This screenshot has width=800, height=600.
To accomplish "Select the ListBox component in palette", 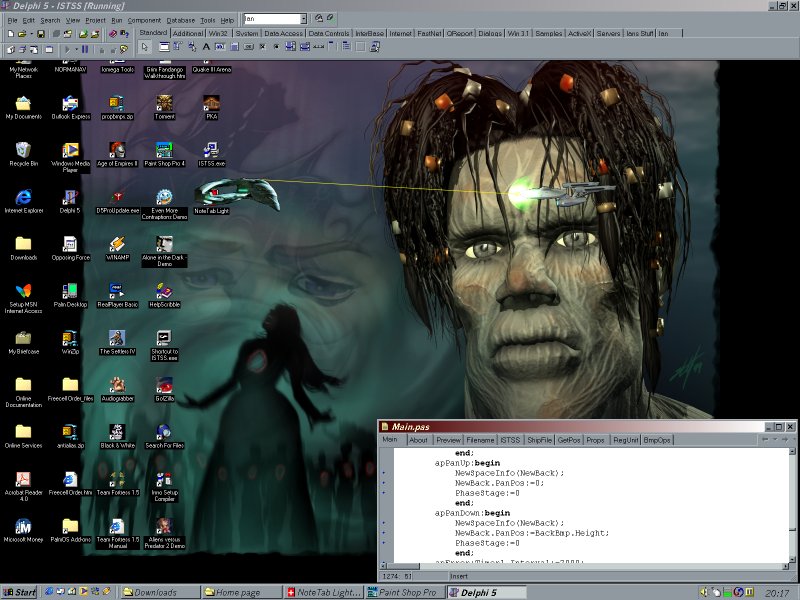I will (x=290, y=47).
